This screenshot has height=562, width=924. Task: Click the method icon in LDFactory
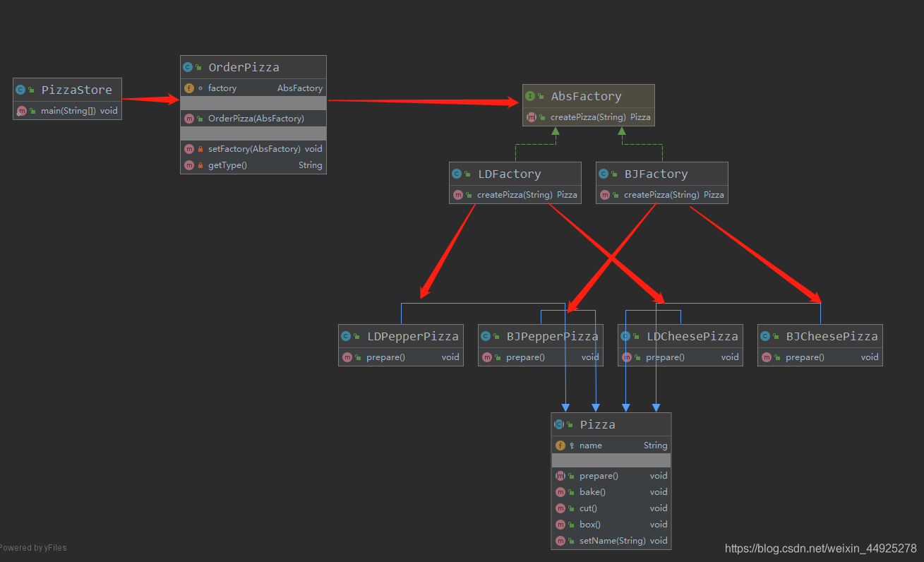pos(458,195)
